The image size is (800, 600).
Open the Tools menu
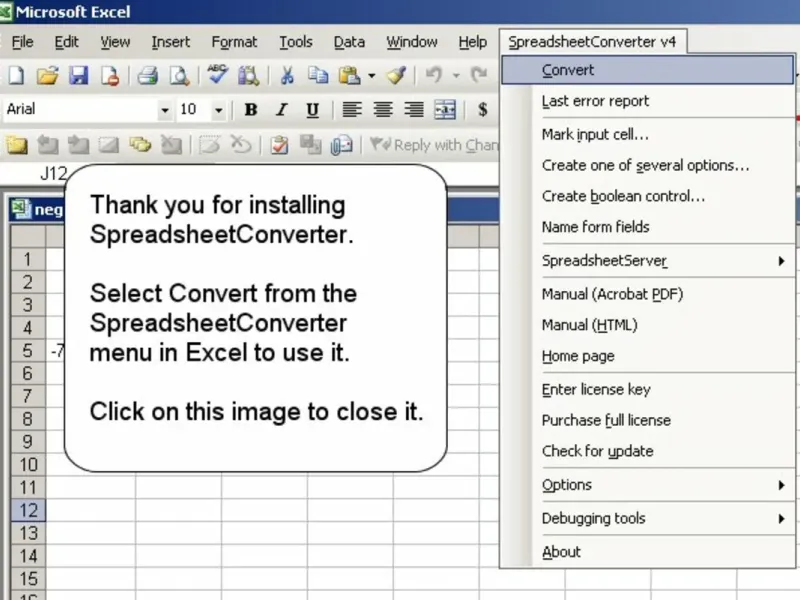point(295,42)
